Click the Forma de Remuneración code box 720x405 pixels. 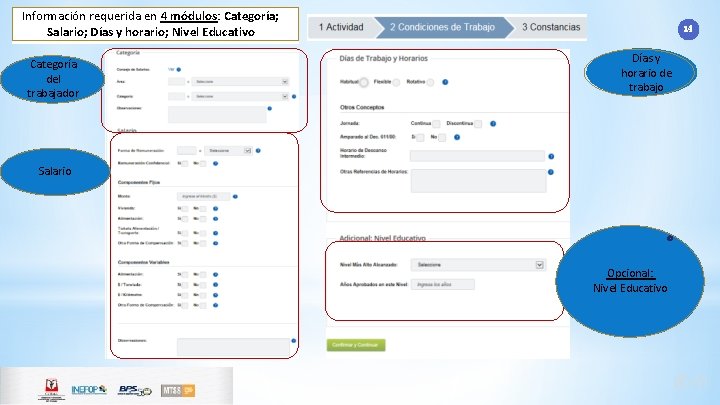click(186, 151)
